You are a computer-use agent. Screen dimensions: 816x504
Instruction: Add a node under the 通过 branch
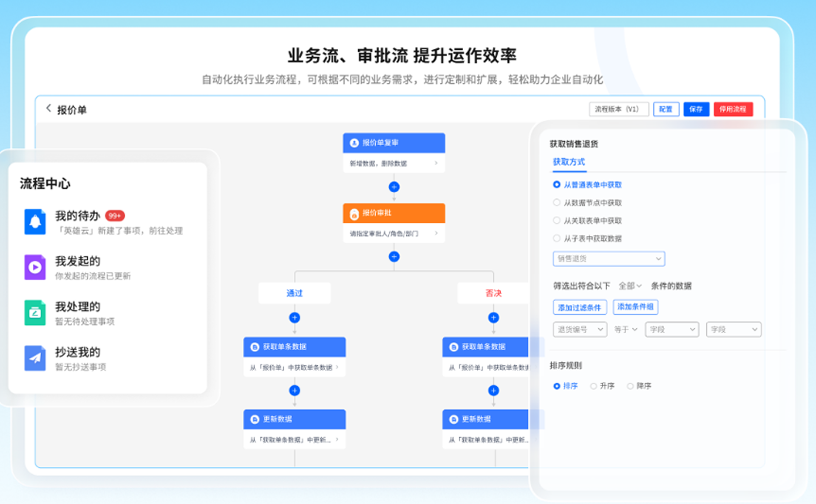[295, 318]
